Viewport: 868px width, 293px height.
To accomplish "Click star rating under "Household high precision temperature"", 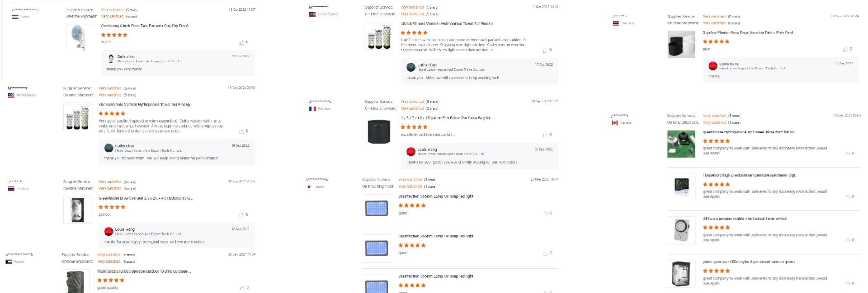I will (716, 185).
